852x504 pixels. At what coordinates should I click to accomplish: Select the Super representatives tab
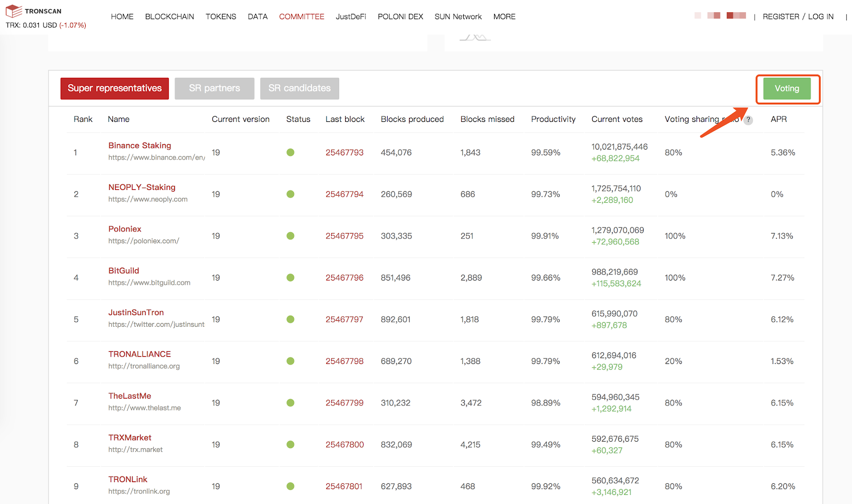click(114, 88)
